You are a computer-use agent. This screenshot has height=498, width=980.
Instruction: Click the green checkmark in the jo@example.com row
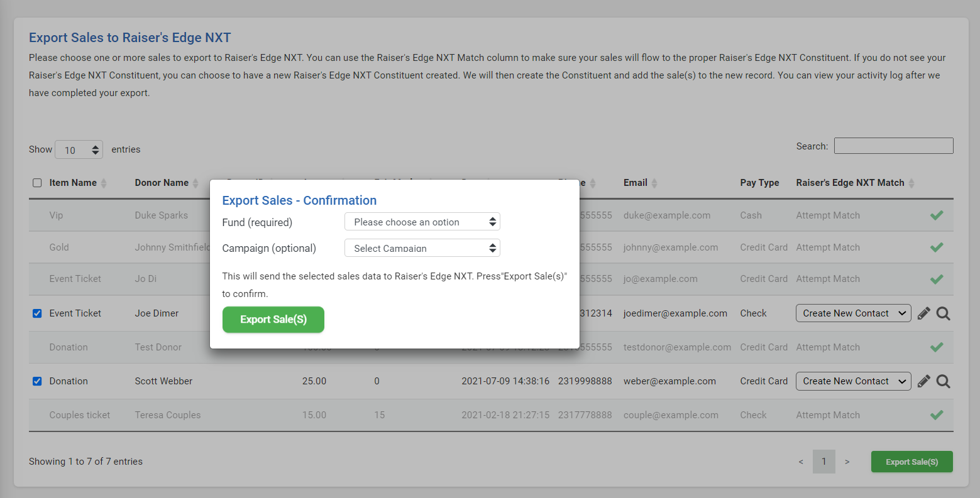click(x=937, y=279)
